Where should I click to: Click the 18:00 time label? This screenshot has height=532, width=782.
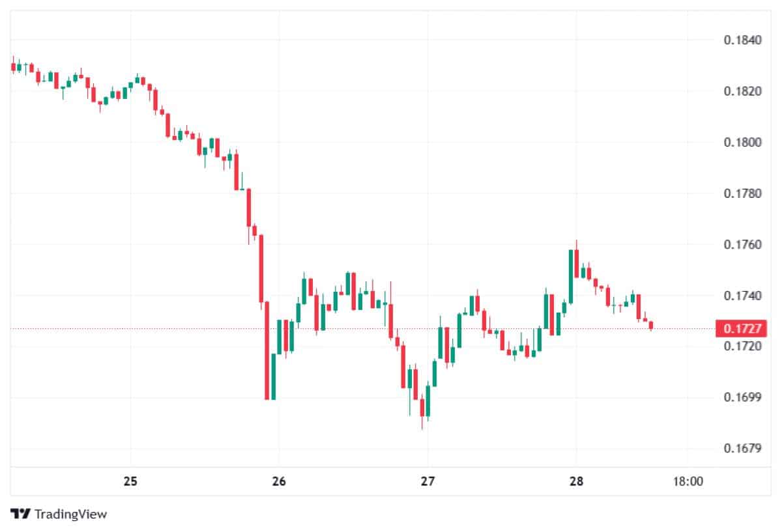(x=688, y=482)
